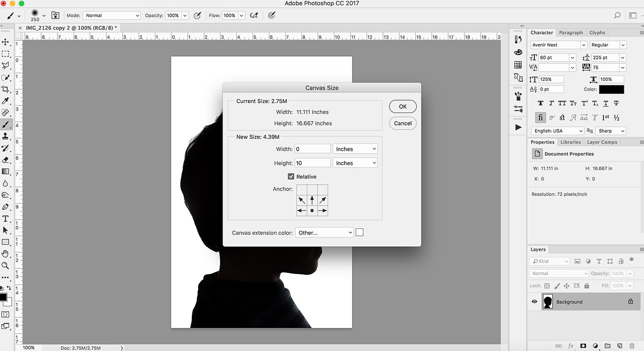644x351 pixels.
Task: Expand the Canvas extension color dropdown
Action: tap(324, 233)
